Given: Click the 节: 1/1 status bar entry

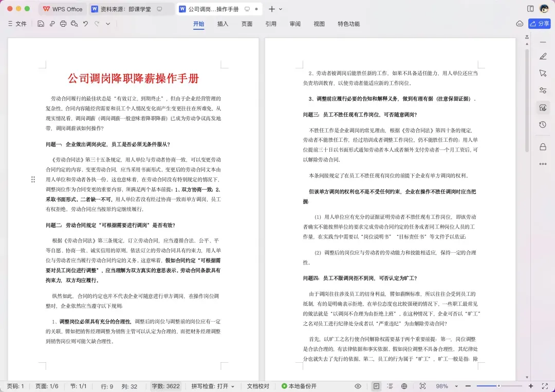Looking at the screenshot, I should click(78, 386).
